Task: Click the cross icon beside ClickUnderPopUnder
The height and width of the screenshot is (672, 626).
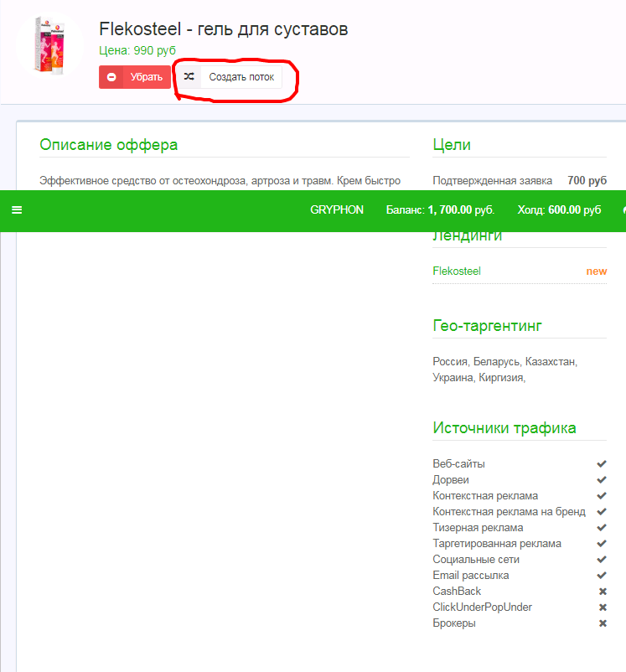Action: point(602,607)
